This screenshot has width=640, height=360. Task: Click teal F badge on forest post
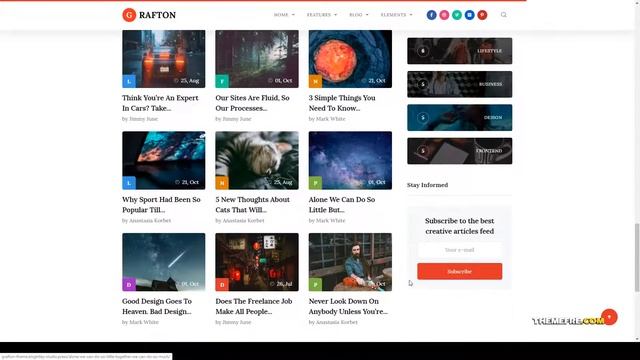[222, 81]
